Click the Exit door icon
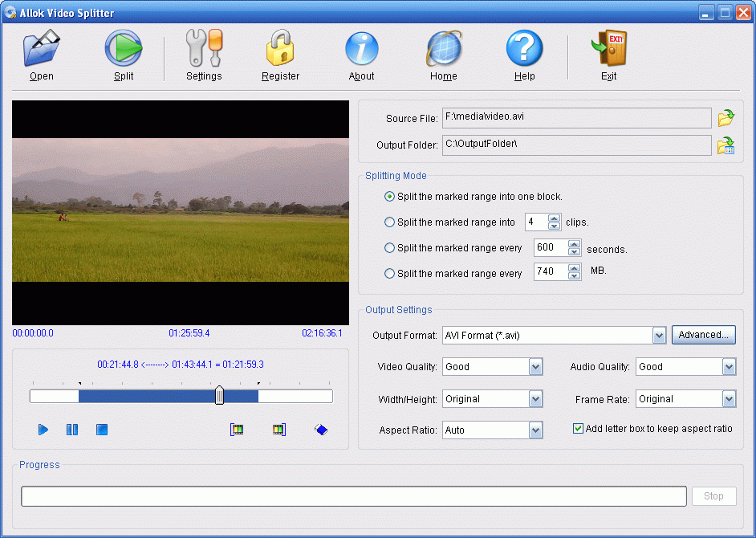Viewport: 756px width, 538px height. pos(608,50)
